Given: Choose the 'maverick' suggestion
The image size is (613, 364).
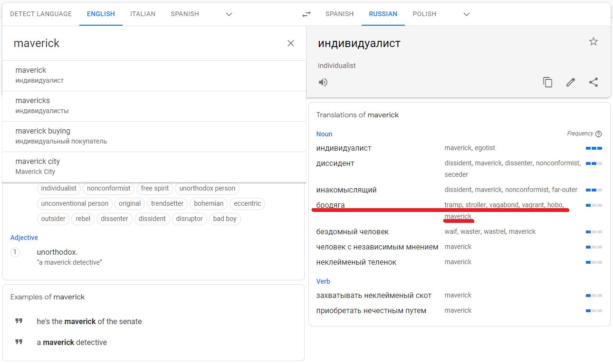Looking at the screenshot, I should [154, 76].
